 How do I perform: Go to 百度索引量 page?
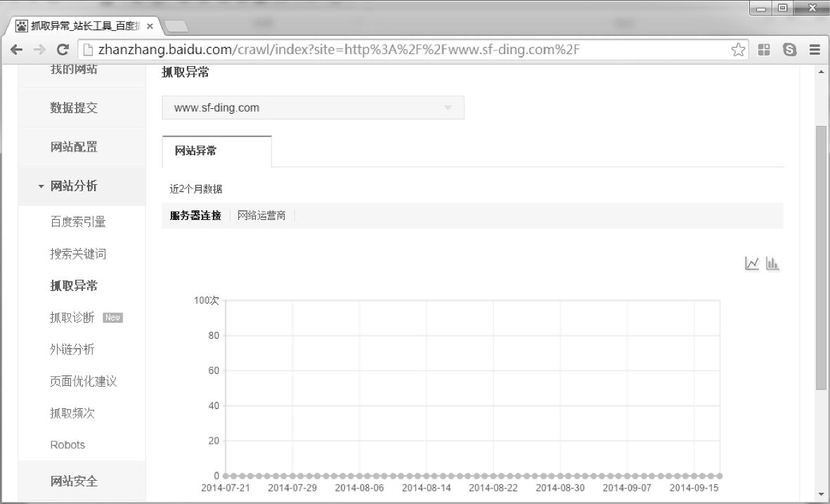coord(78,222)
